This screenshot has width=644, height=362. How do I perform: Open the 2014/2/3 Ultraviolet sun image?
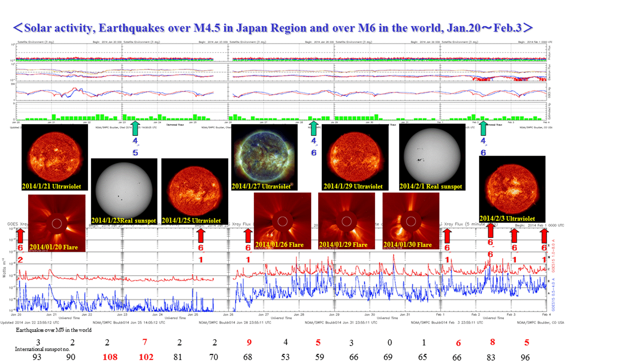[512, 189]
